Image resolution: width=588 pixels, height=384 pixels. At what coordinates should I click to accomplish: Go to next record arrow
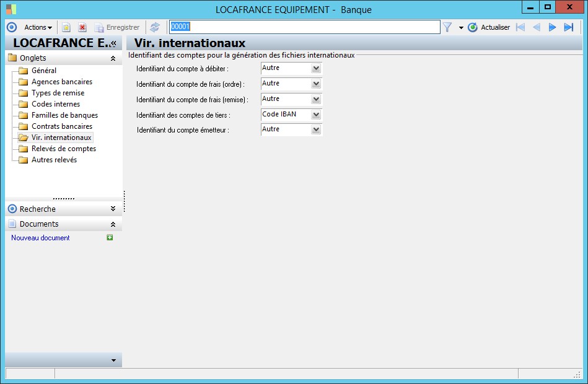point(552,27)
